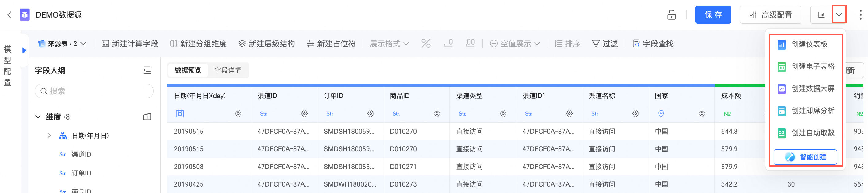This screenshot has height=193, width=868.
Task: Click the cell SMDWH180020...
Action: point(350,185)
